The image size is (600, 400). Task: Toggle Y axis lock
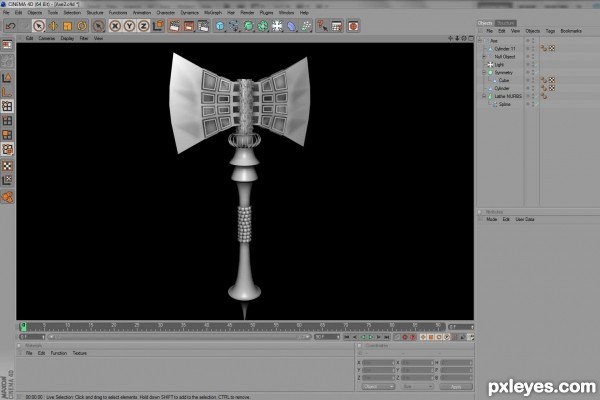(129, 26)
